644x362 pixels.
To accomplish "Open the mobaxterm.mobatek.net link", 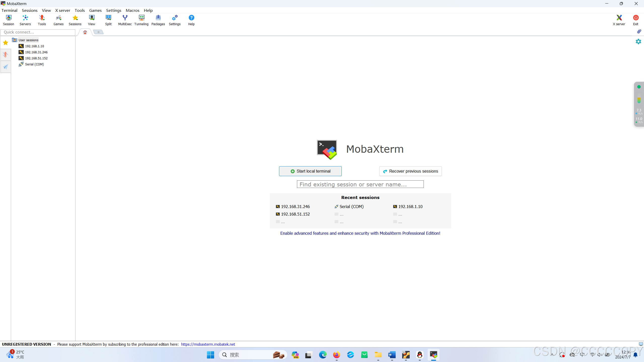I will (208, 344).
